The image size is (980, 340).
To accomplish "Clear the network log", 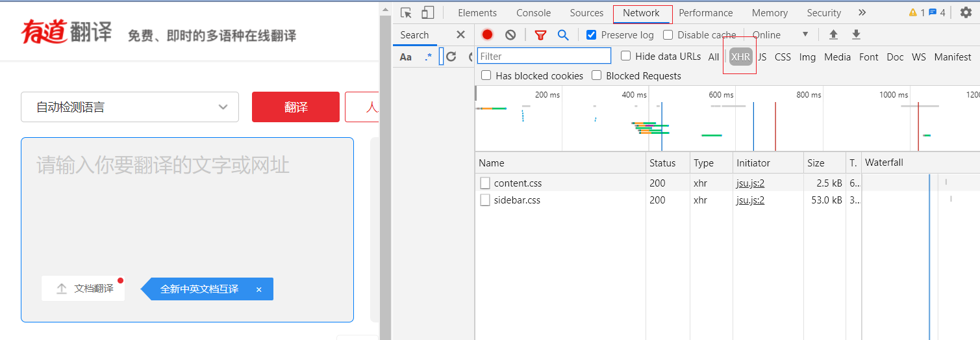I will 510,35.
